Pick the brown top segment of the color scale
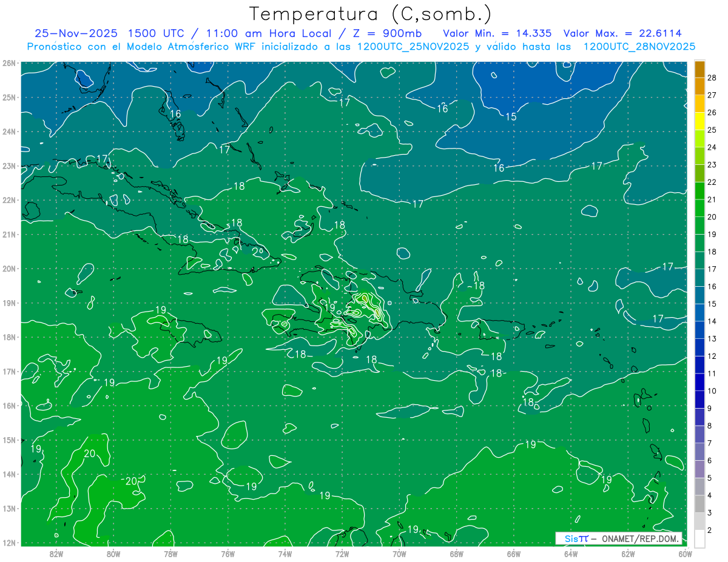 (699, 69)
